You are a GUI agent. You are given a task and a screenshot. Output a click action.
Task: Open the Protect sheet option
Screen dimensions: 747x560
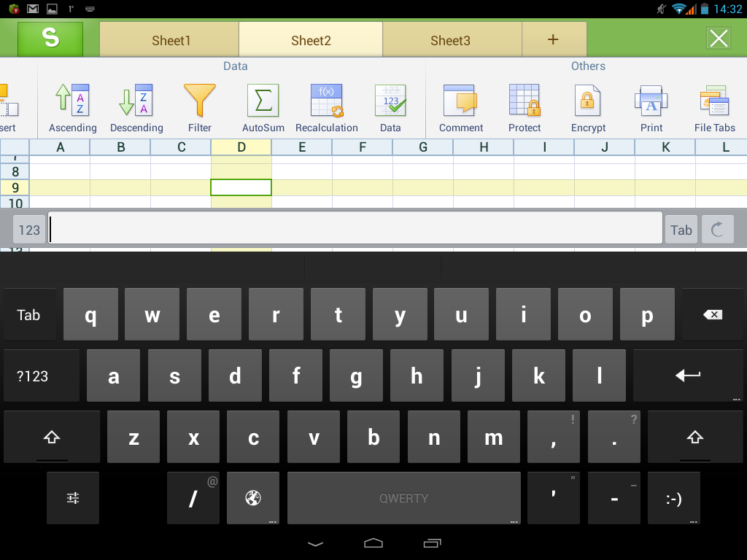[x=525, y=108]
